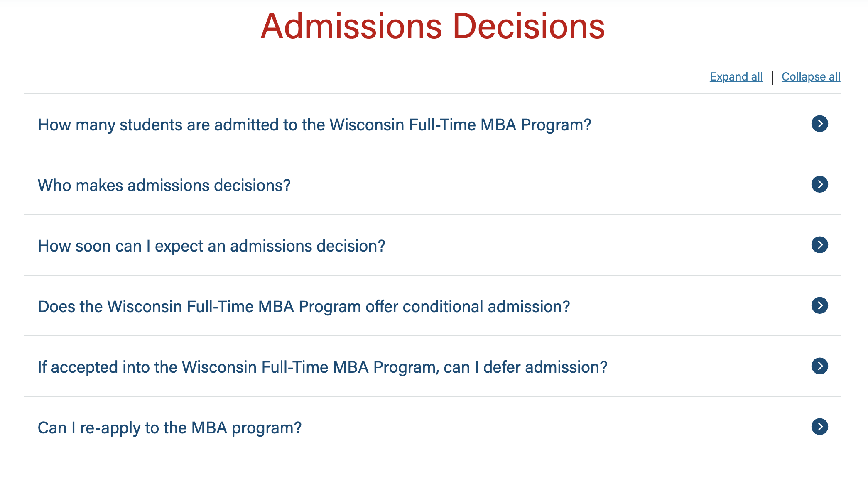The image size is (868, 479).
Task: Click the word 'Admissions' in the red page heading
Action: coord(351,27)
